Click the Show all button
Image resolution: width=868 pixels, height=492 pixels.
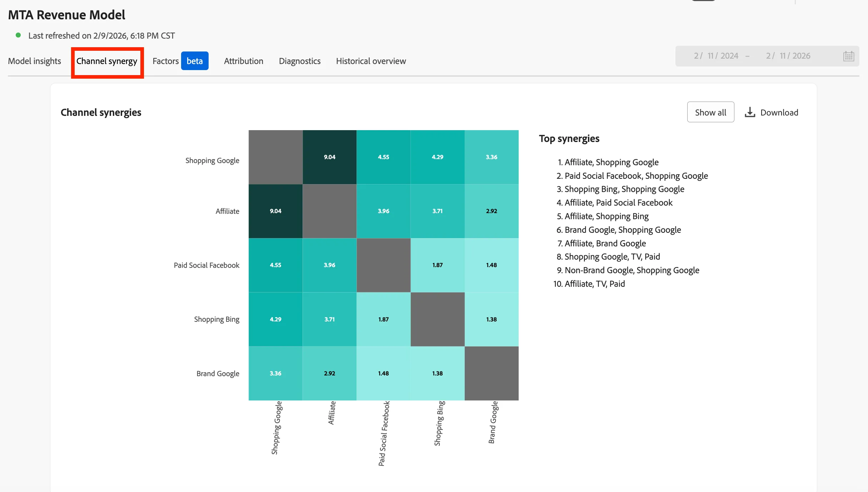click(710, 112)
